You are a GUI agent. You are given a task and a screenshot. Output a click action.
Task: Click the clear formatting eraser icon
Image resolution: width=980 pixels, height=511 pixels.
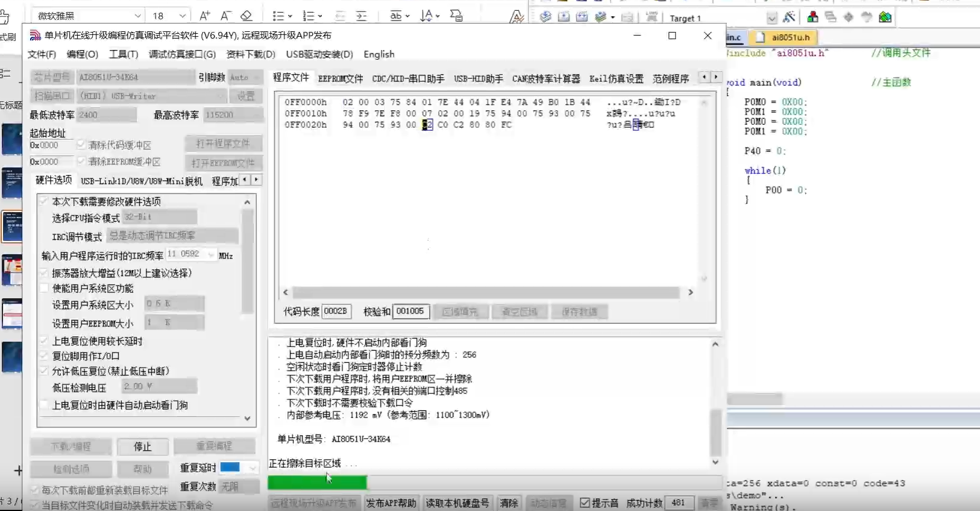pos(246,16)
